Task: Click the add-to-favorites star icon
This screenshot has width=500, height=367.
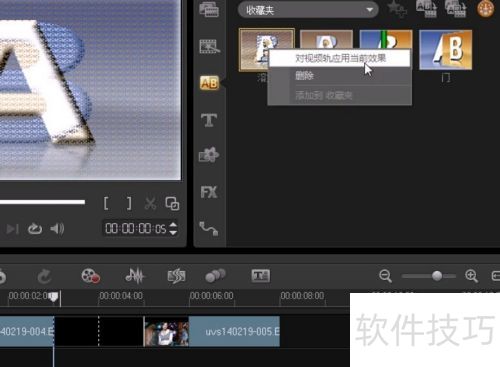Action: tap(397, 9)
